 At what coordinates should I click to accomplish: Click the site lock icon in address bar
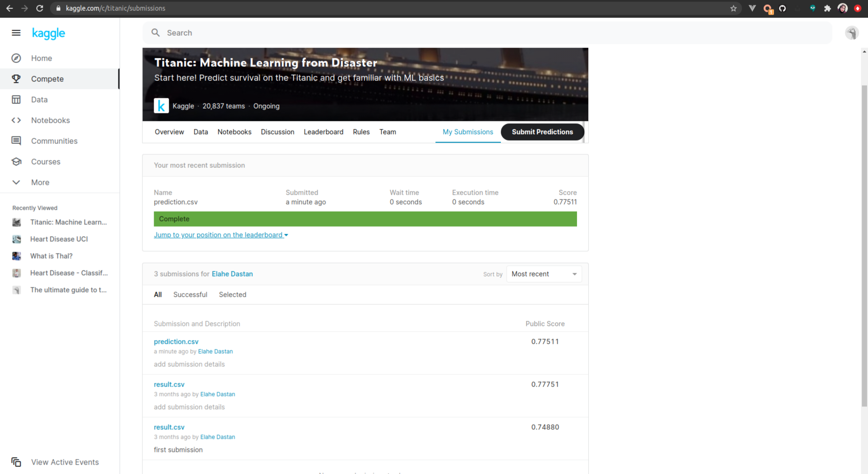pos(58,8)
